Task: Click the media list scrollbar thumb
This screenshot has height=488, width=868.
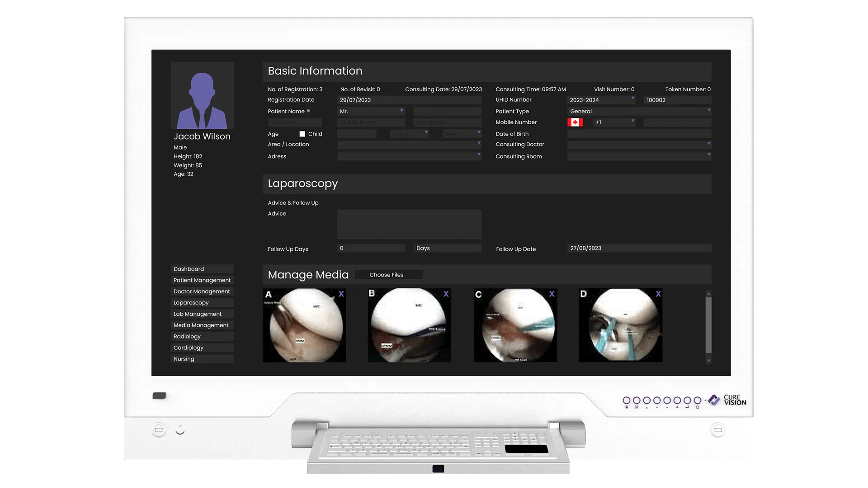Action: pos(709,325)
